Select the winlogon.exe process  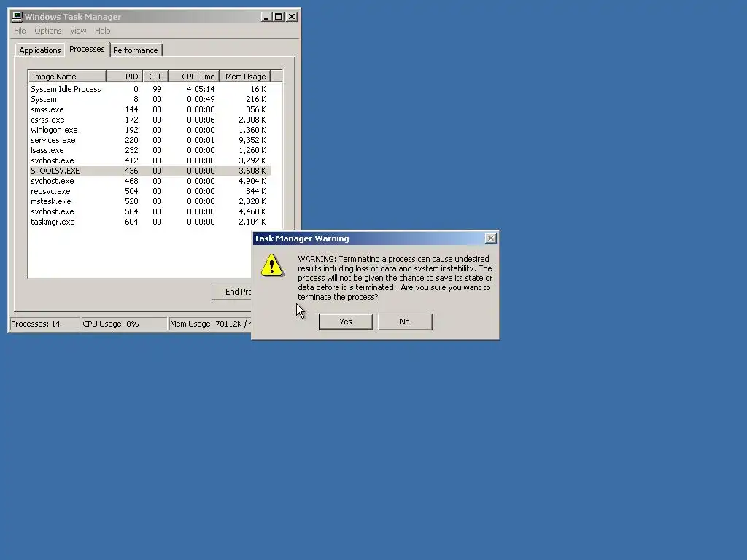(150, 130)
